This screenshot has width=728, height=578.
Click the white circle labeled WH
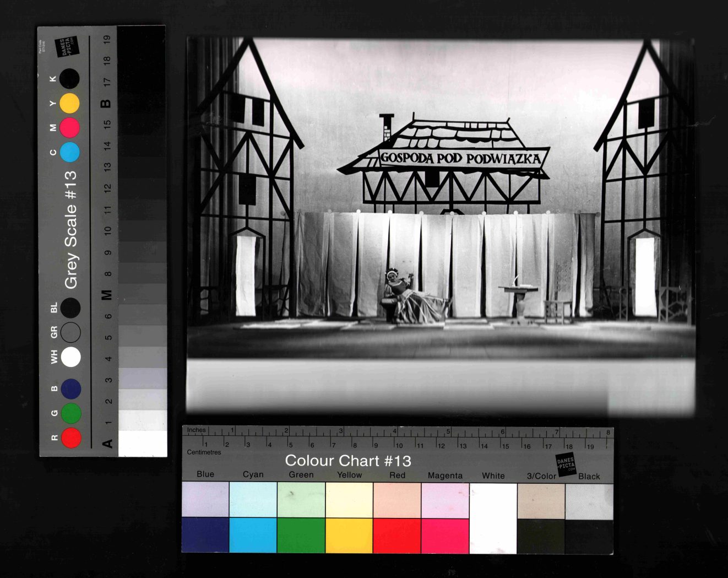[71, 357]
